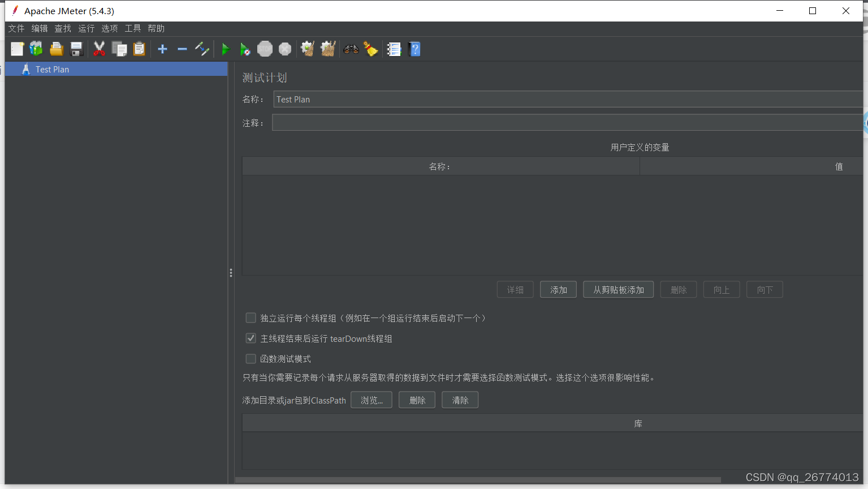Click the split pane divider handle dots
868x489 pixels.
tap(231, 273)
